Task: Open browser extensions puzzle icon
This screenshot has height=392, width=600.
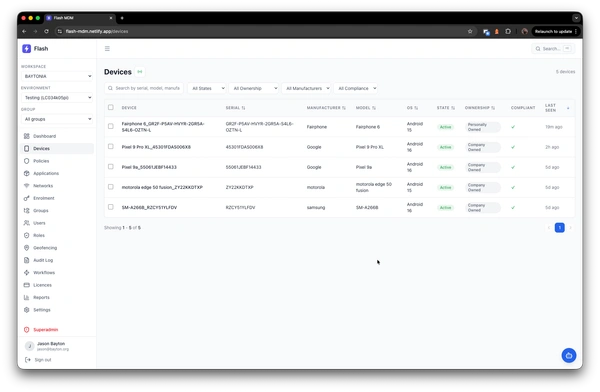Action: point(508,31)
